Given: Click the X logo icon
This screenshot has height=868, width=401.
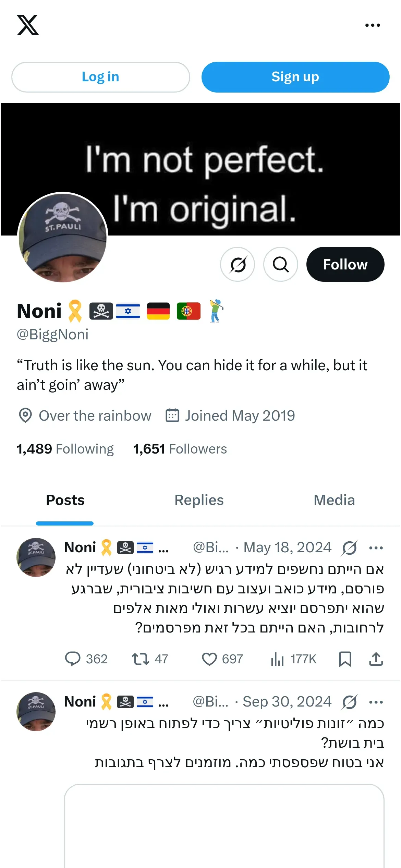Looking at the screenshot, I should click(28, 25).
